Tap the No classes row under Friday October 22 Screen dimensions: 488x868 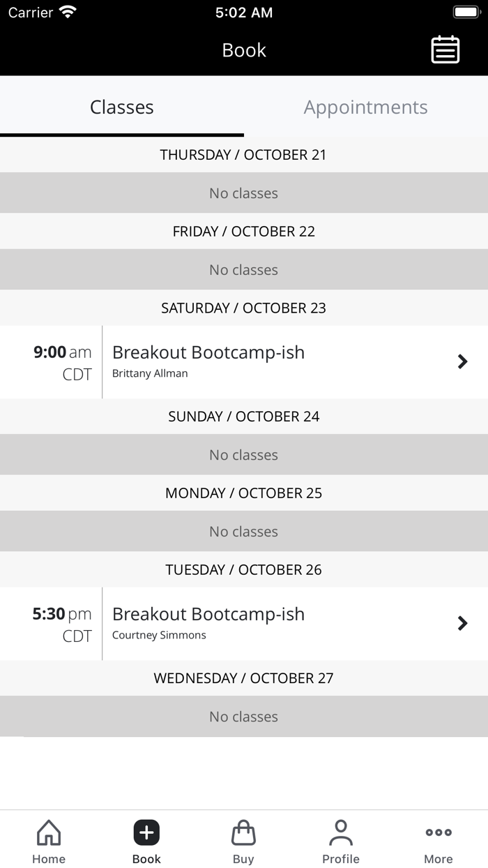[x=244, y=269]
